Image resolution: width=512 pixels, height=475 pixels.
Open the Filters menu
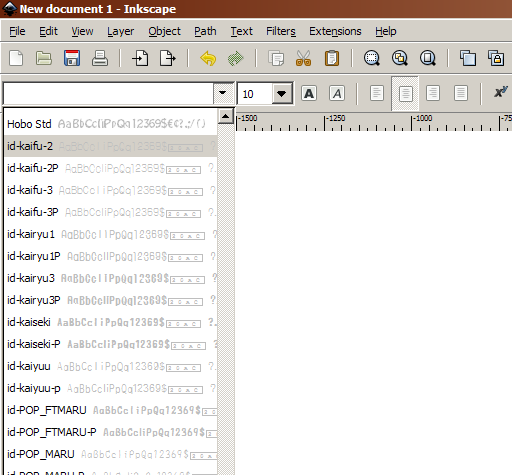click(281, 31)
